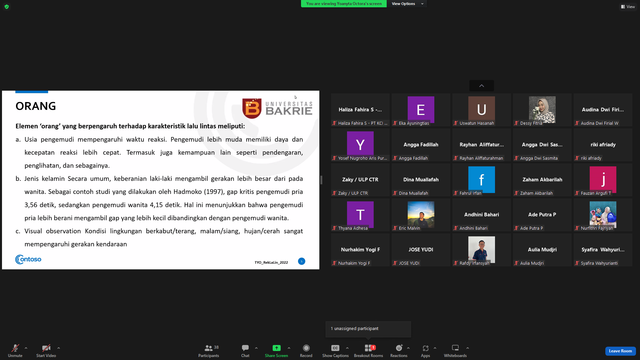The width and height of the screenshot is (640, 360).
Task: Expand the caret next to Reactions
Action: (408, 348)
